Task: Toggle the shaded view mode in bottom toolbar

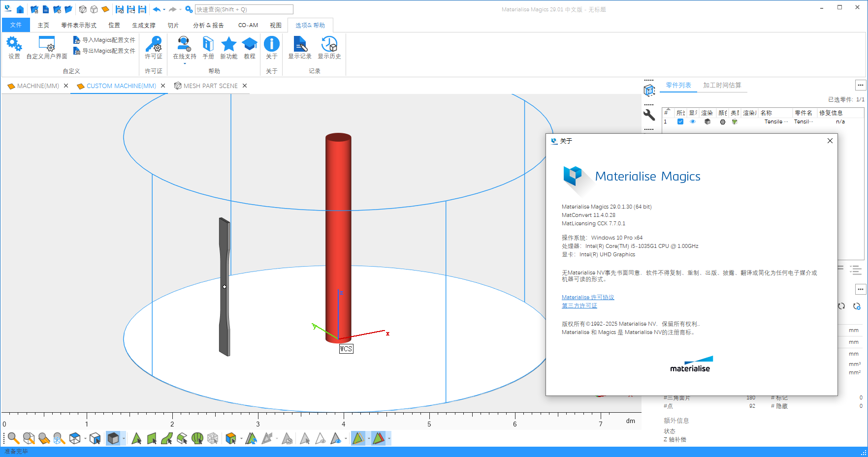Action: pyautogui.click(x=114, y=438)
